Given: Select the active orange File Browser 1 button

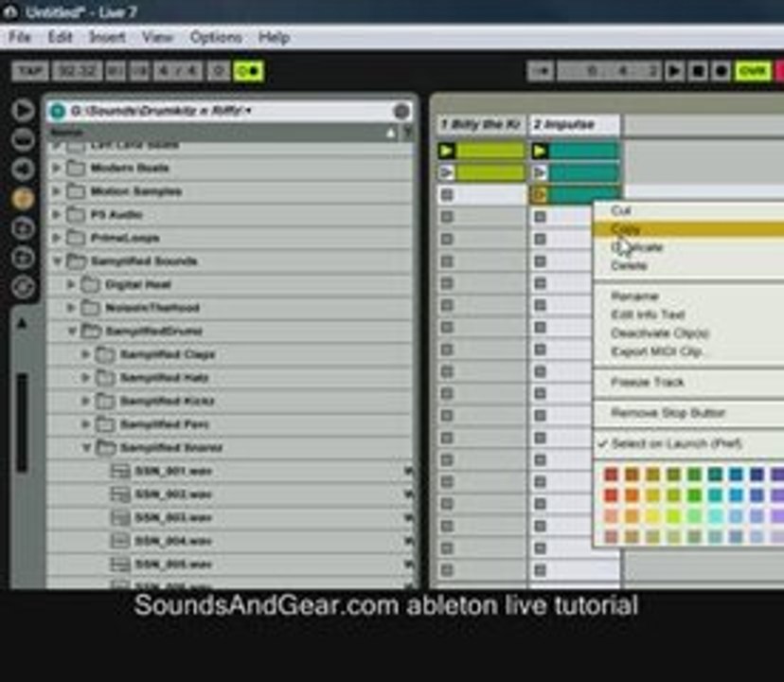Looking at the screenshot, I should click(23, 199).
